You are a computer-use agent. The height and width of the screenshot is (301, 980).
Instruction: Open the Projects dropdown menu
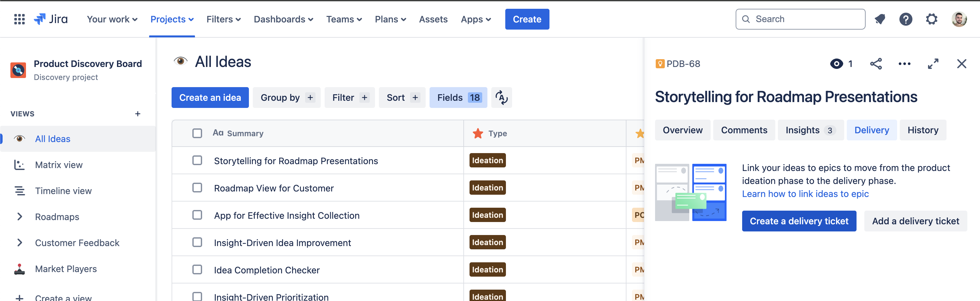point(172,19)
